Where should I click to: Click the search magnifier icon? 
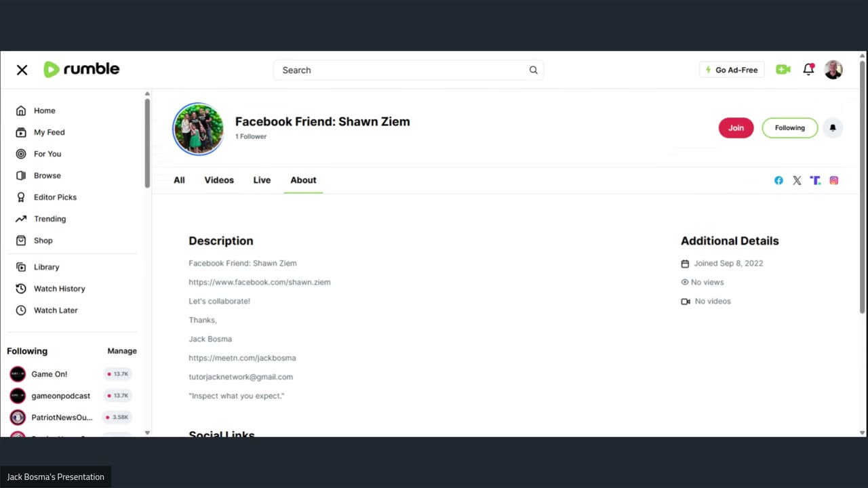(533, 70)
